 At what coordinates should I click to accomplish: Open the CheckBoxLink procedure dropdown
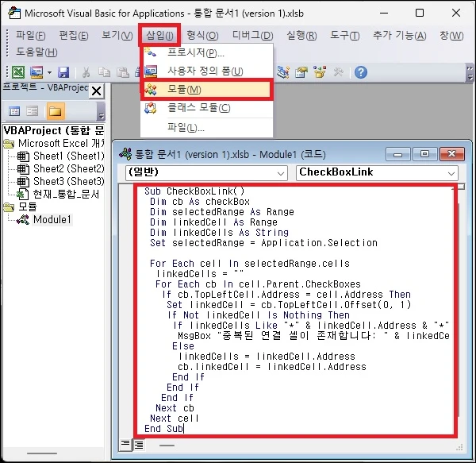click(x=451, y=173)
